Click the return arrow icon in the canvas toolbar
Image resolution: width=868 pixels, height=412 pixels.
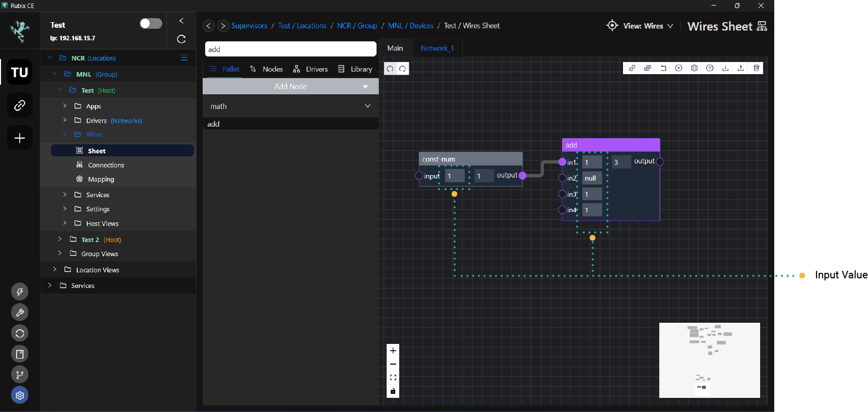(x=663, y=68)
